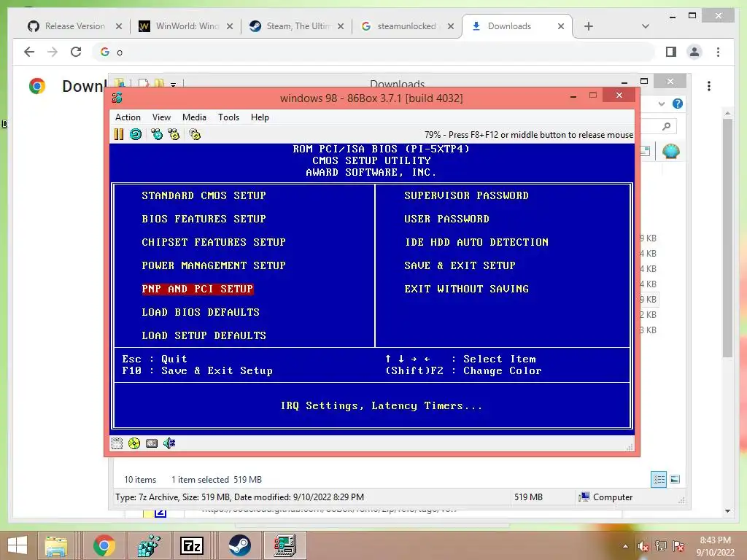Switch to WinWorld browser tab
This screenshot has width=747, height=560.
(x=186, y=26)
